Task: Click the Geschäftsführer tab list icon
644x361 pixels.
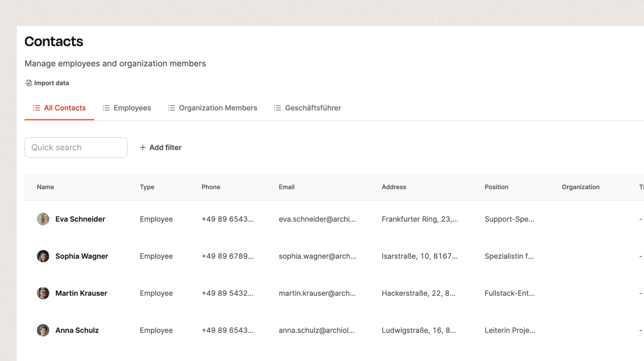Action: coord(277,108)
